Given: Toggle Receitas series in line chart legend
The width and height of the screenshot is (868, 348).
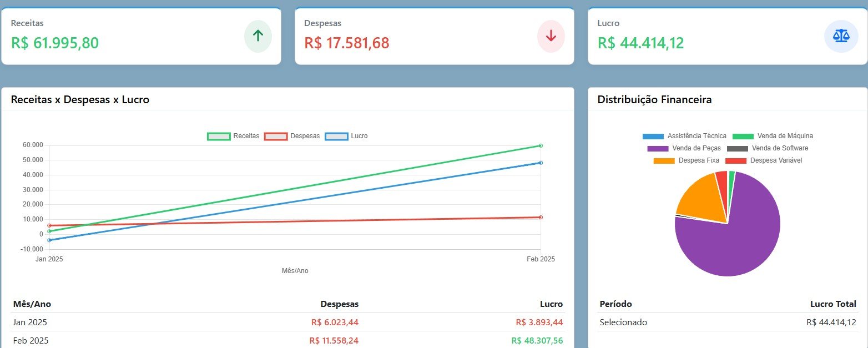Looking at the screenshot, I should (x=234, y=136).
